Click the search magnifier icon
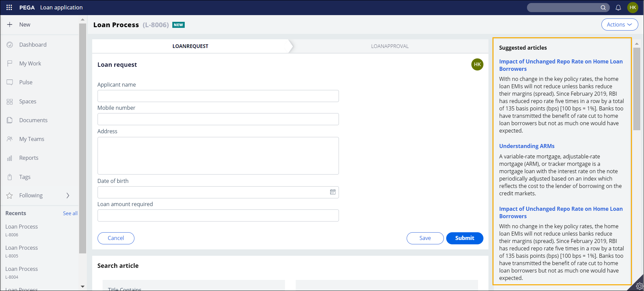 (x=603, y=7)
